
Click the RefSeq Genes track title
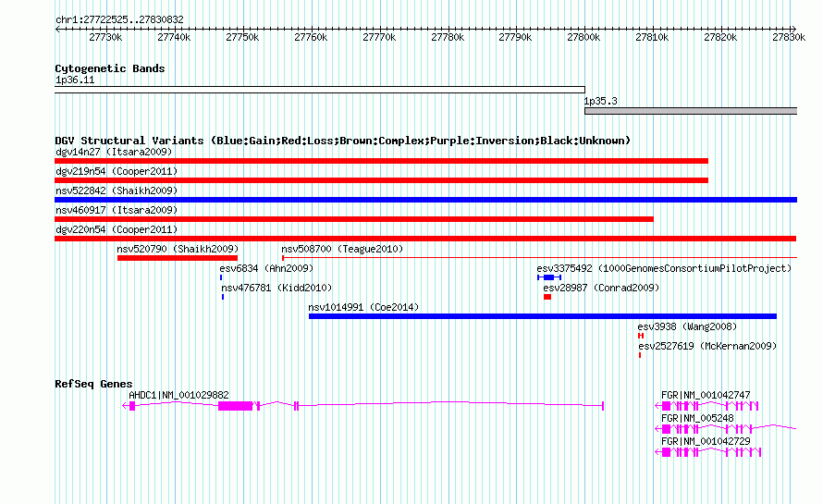pyautogui.click(x=93, y=384)
